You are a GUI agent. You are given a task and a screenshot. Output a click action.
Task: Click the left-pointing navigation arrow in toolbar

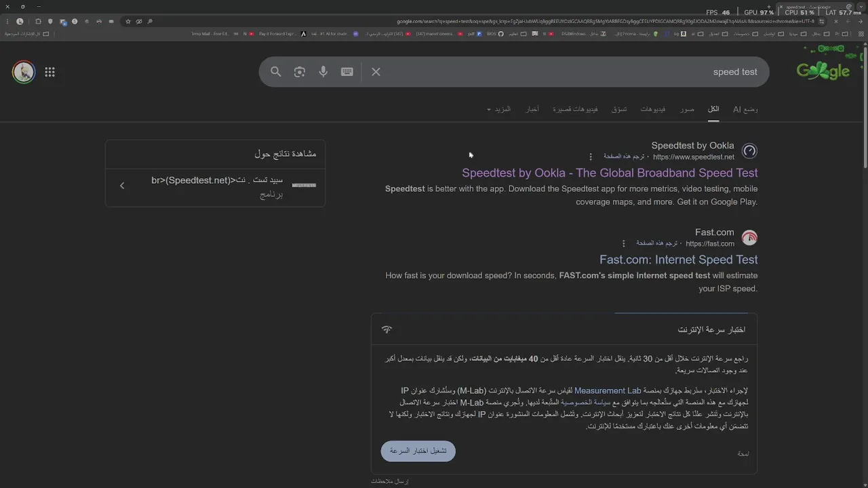[x=848, y=22]
